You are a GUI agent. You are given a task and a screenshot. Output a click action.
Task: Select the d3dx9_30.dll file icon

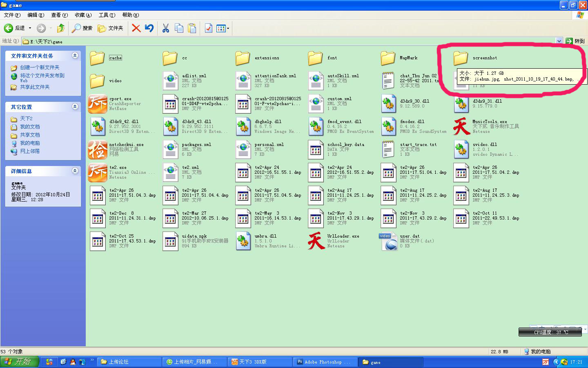388,104
